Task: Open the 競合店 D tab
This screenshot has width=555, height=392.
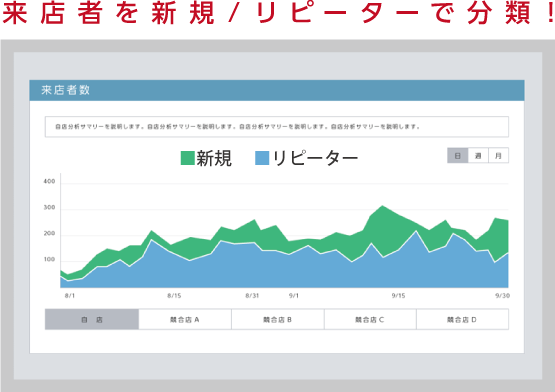Action: pyautogui.click(x=462, y=319)
